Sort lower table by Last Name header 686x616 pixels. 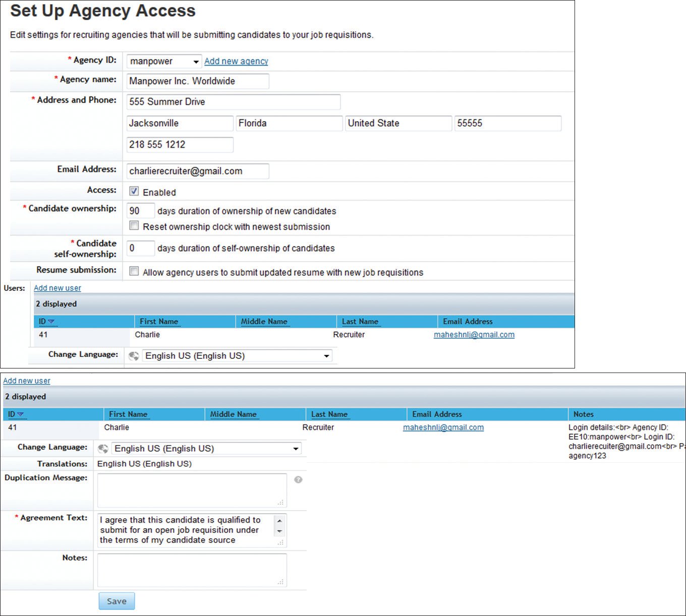pos(329,414)
